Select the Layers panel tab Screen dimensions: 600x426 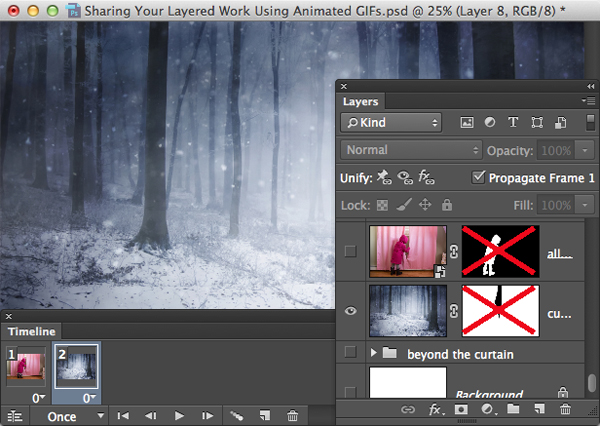pos(361,101)
